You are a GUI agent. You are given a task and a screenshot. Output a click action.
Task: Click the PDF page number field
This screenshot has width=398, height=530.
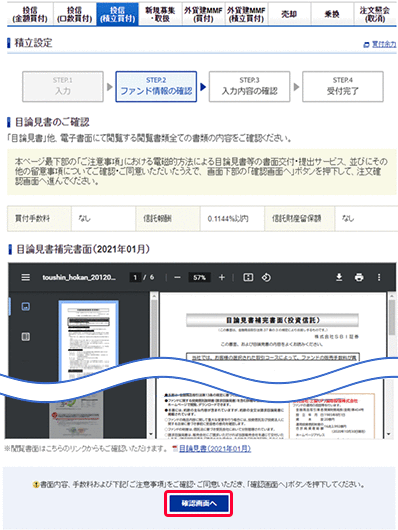pos(135,278)
